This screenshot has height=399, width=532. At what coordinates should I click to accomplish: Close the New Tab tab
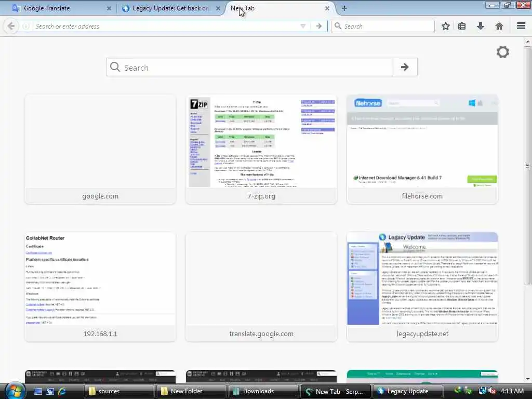tap(327, 8)
